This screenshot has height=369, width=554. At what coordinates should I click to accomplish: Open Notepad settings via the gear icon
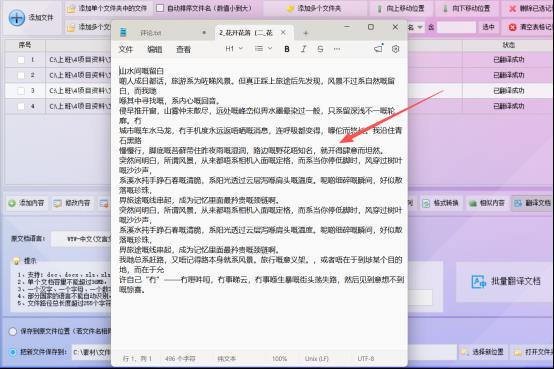(395, 49)
